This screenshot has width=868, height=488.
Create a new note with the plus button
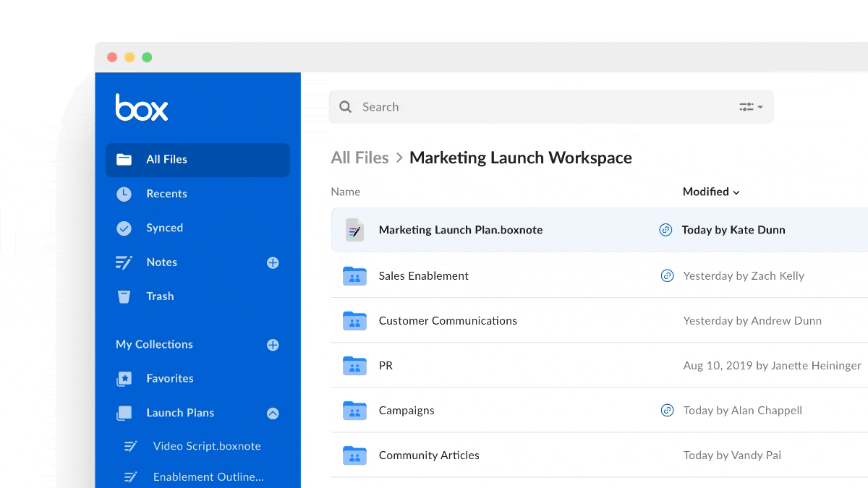point(273,262)
